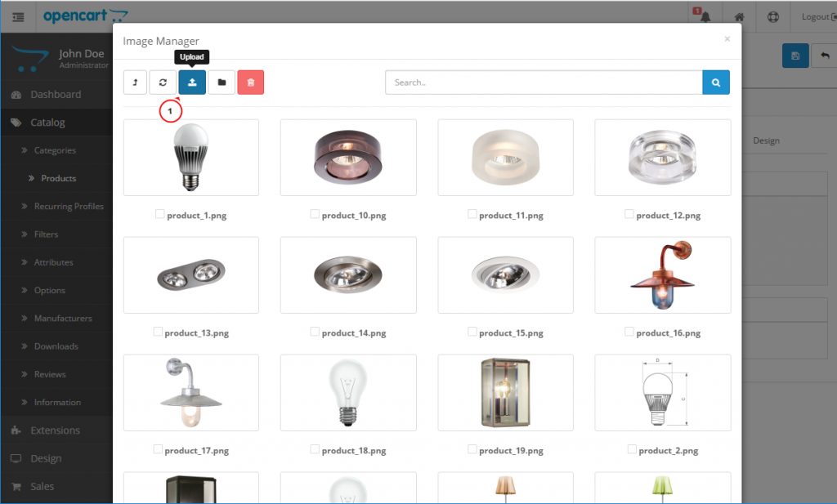Open the notifications bell icon
The image size is (837, 504).
[705, 17]
